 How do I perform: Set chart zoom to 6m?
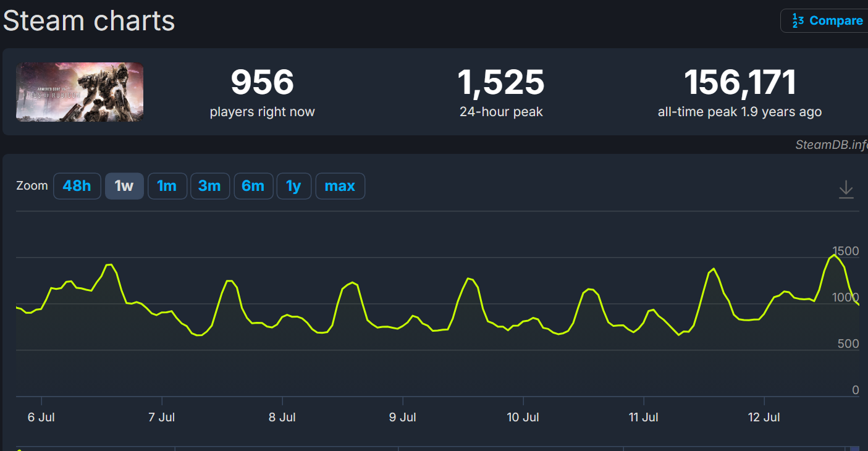click(x=253, y=186)
